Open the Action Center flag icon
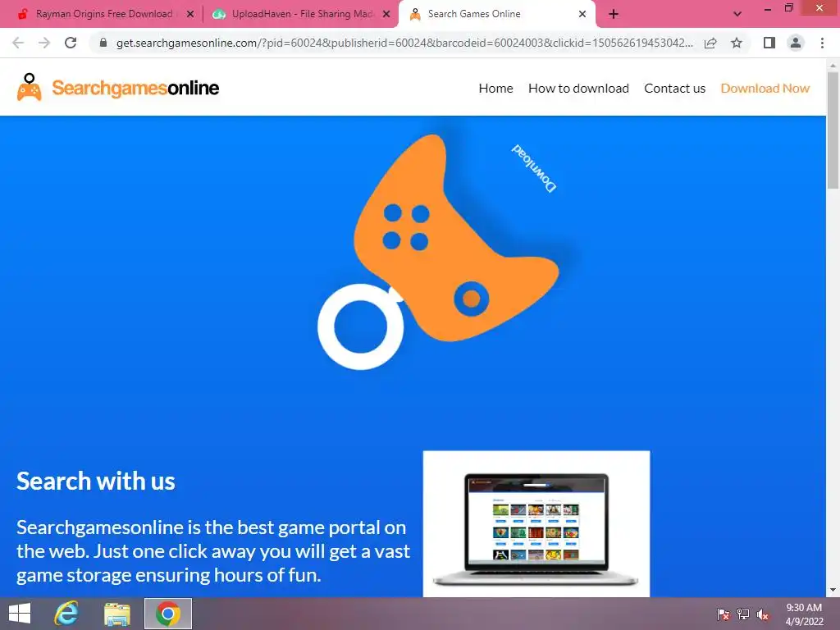The height and width of the screenshot is (630, 840). tap(724, 614)
